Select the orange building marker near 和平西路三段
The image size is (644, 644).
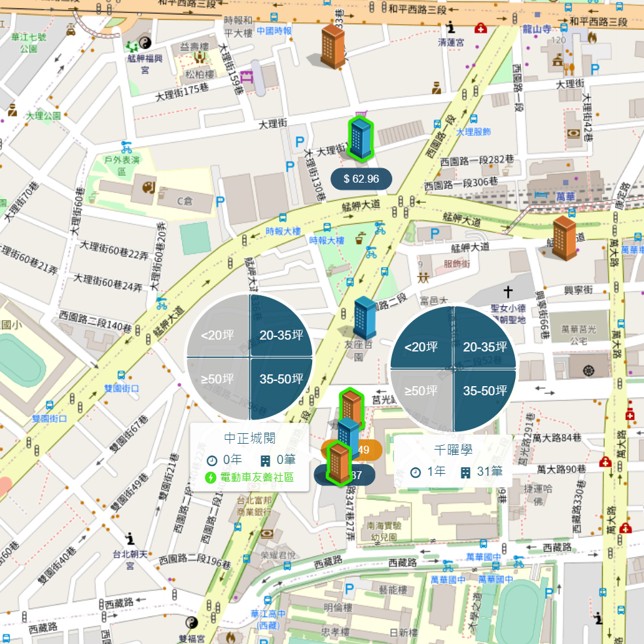pyautogui.click(x=332, y=46)
